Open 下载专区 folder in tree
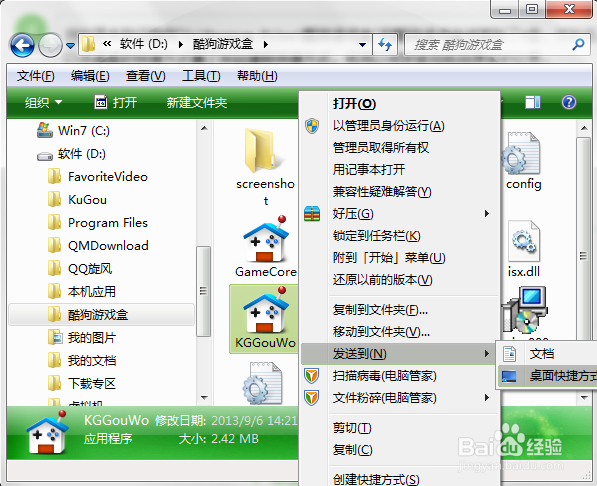This screenshot has height=486, width=597. (82, 384)
